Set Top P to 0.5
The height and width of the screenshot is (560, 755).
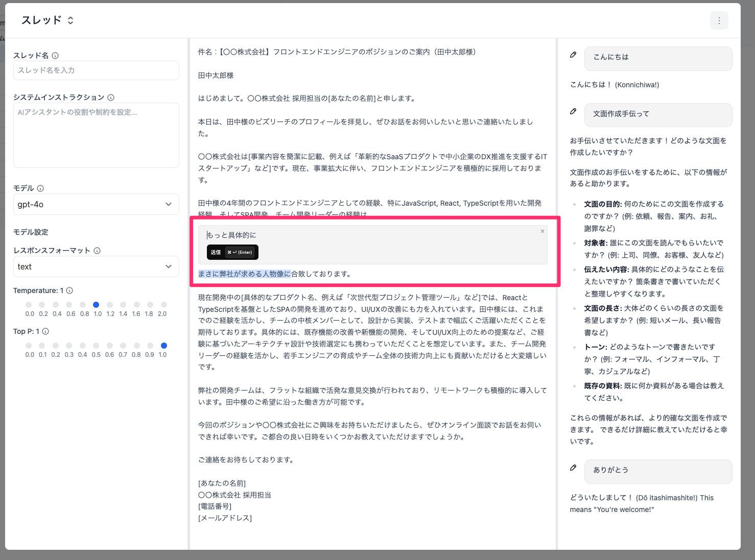[x=96, y=346]
